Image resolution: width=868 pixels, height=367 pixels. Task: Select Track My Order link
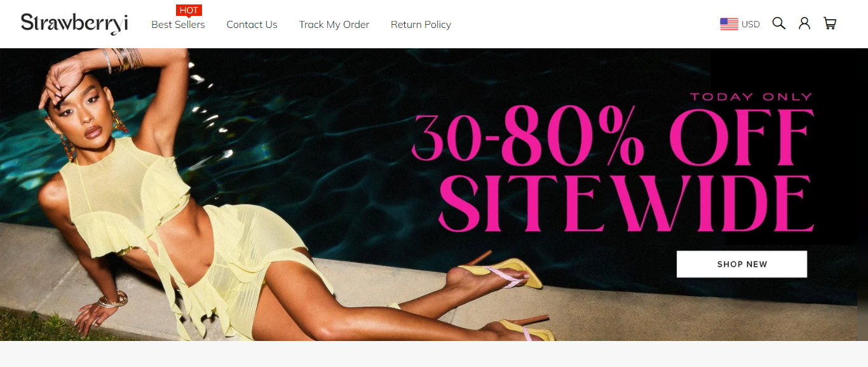334,25
